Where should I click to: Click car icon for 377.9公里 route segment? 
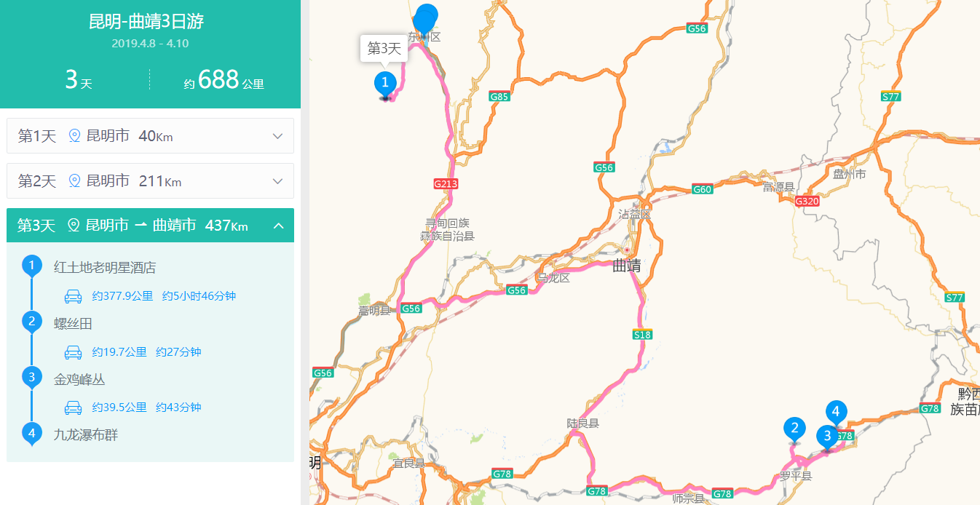point(73,296)
